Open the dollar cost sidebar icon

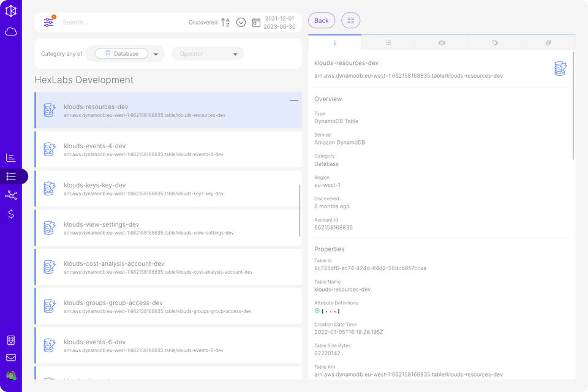[x=11, y=214]
